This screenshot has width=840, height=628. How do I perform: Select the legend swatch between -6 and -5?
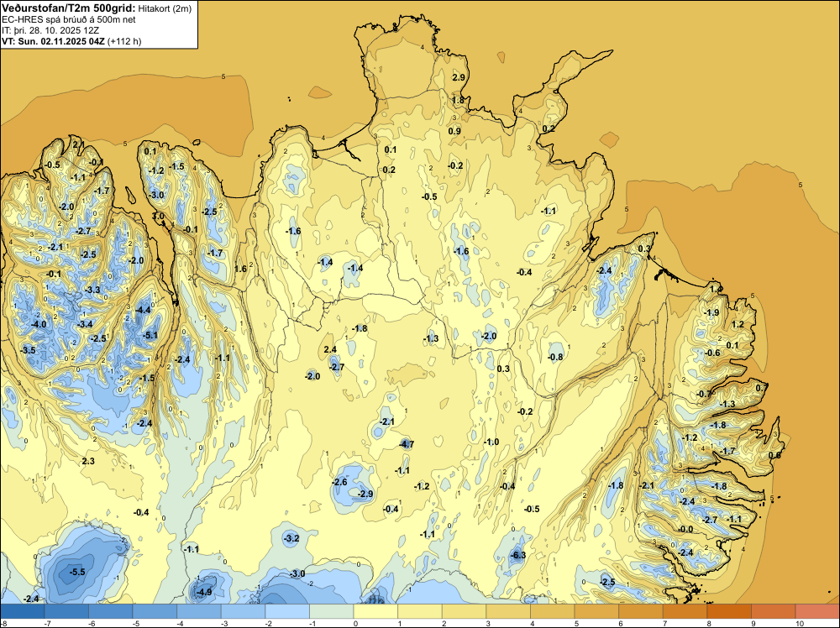[x=111, y=611]
